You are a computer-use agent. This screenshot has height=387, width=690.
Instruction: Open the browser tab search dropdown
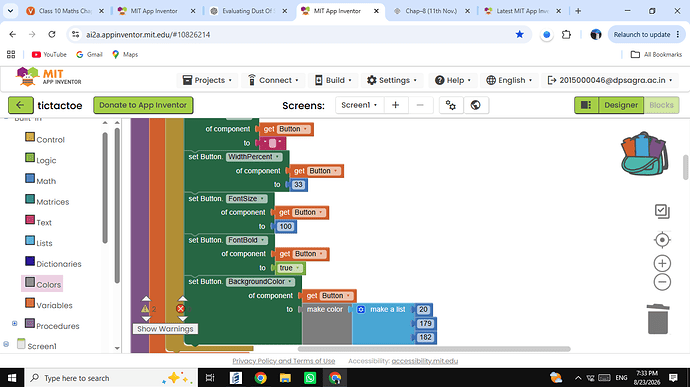[10, 11]
